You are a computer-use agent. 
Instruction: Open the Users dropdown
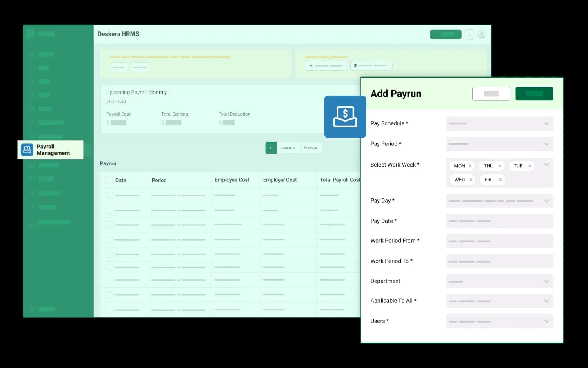[499, 321]
